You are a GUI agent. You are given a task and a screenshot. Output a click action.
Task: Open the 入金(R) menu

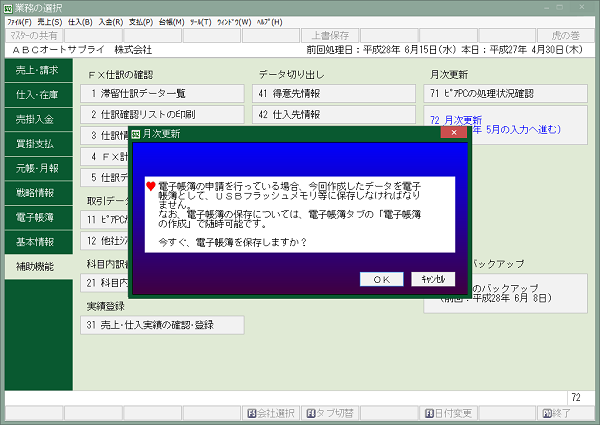click(111, 22)
